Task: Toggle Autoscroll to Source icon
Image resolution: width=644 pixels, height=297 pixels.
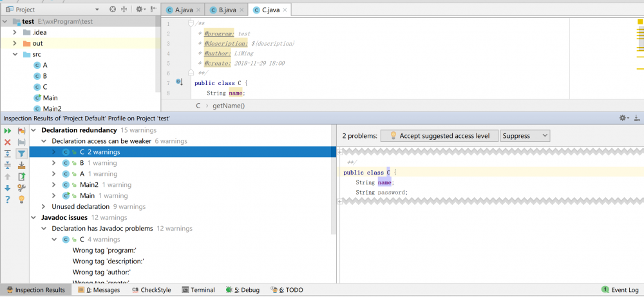Action: point(22,165)
